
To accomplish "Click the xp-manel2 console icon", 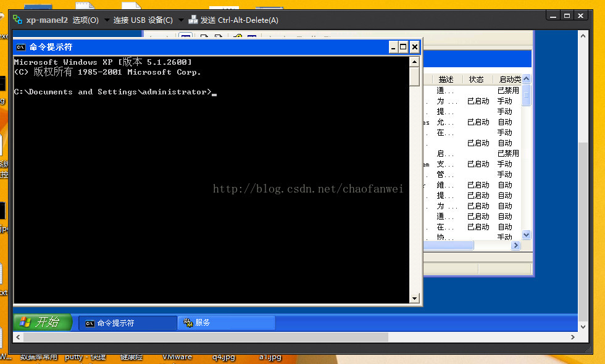I will point(17,19).
